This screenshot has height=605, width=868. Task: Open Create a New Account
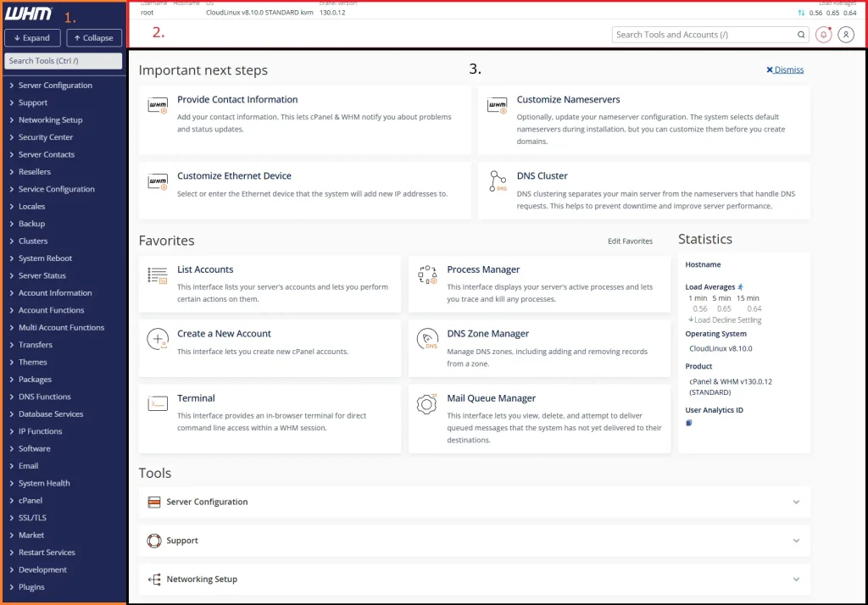pos(224,334)
